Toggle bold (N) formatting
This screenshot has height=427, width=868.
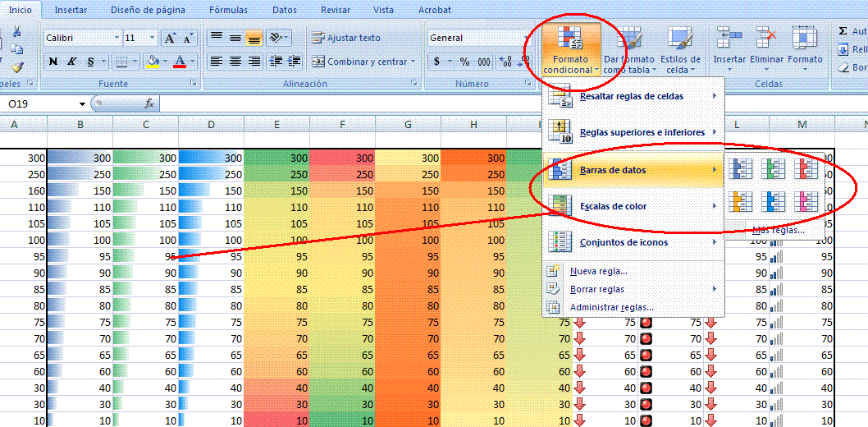53,62
